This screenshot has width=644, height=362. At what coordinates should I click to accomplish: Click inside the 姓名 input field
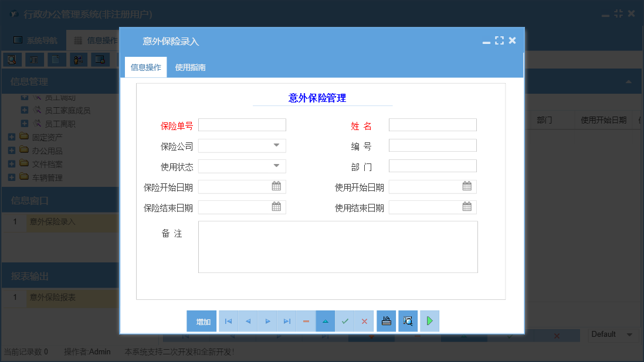click(432, 124)
